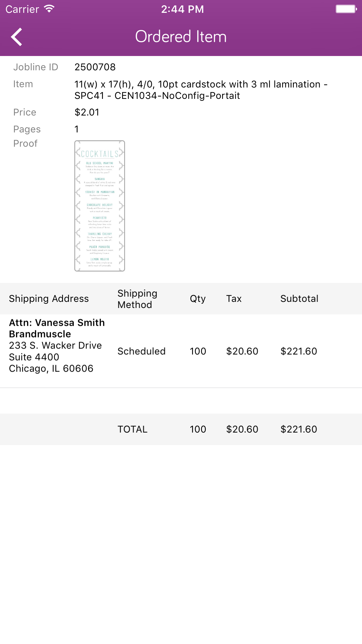Screen dimensions: 362x644
Task: Tap the Wi-Fi status icon
Action: [49, 9]
